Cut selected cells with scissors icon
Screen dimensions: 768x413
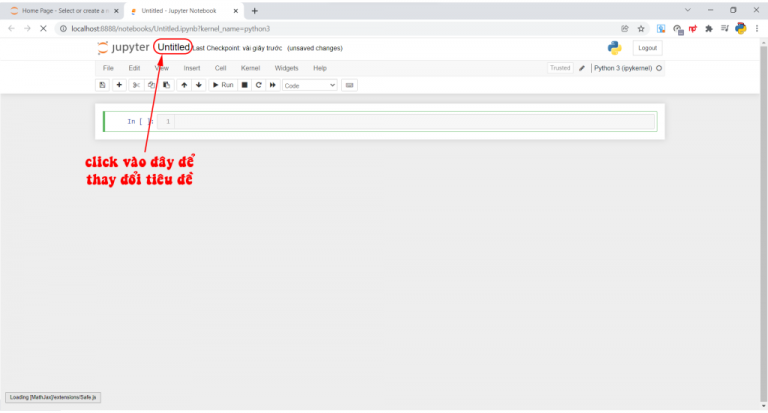pos(138,85)
